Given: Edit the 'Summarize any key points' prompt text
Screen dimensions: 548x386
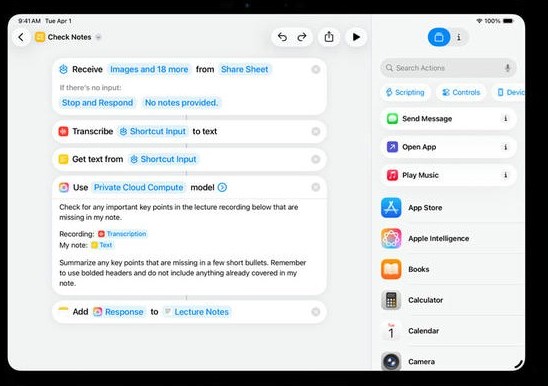Looking at the screenshot, I should (x=183, y=273).
